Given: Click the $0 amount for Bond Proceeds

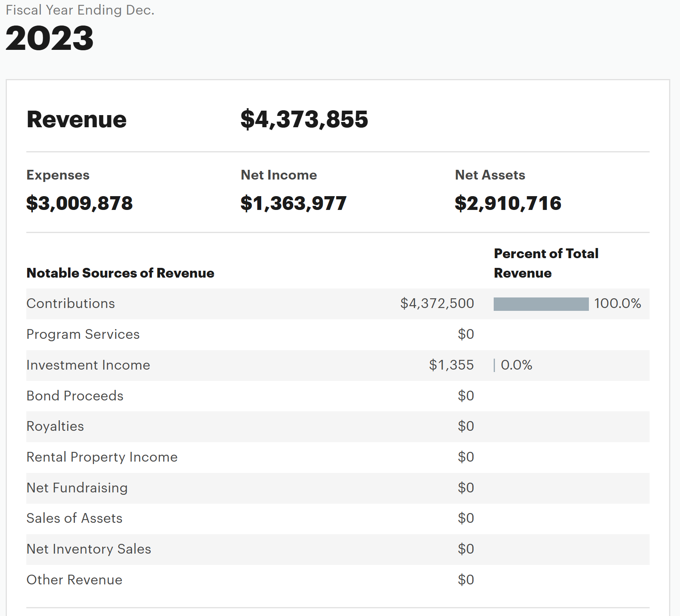Looking at the screenshot, I should [x=466, y=396].
